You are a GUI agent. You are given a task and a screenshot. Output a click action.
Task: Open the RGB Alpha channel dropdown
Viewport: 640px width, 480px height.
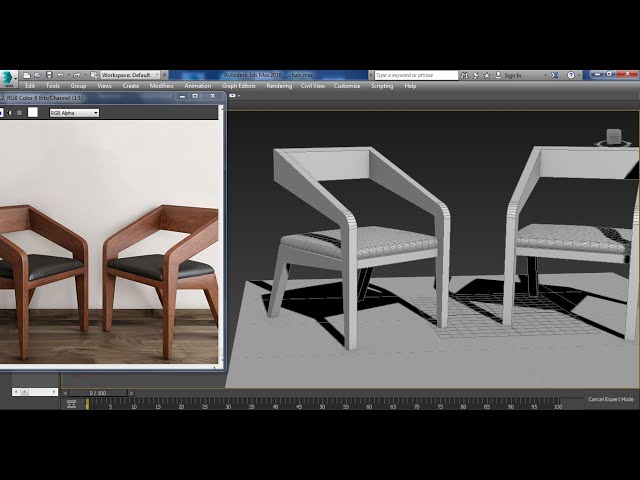[74, 113]
